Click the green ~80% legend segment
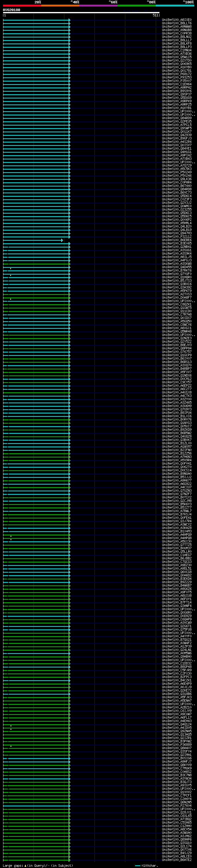 click(x=137, y=6)
